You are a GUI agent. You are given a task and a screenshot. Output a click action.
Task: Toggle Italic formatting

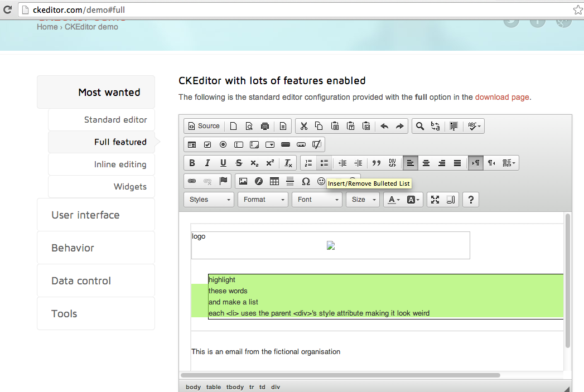(207, 163)
